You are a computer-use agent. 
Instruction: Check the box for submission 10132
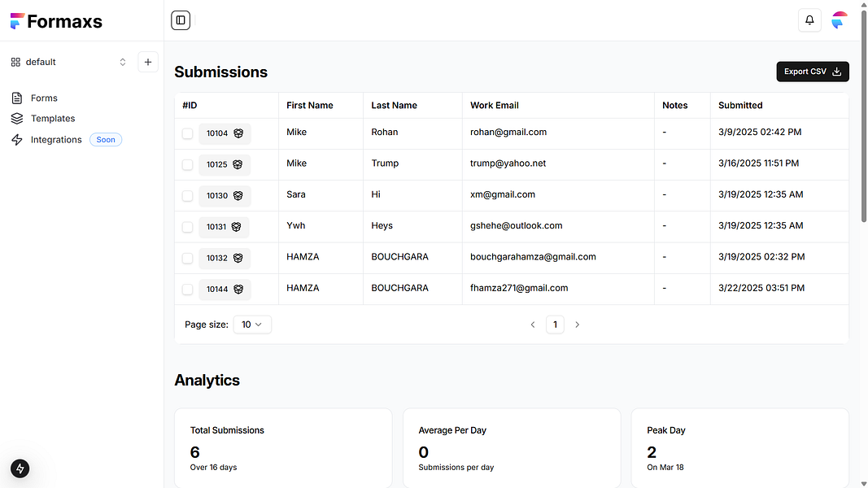[x=188, y=258]
